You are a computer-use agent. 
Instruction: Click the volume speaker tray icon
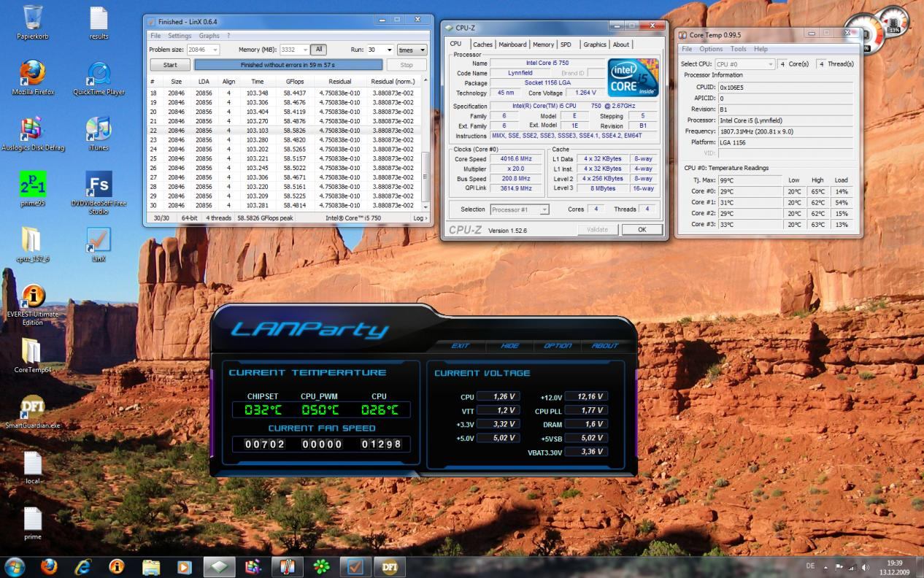point(866,567)
